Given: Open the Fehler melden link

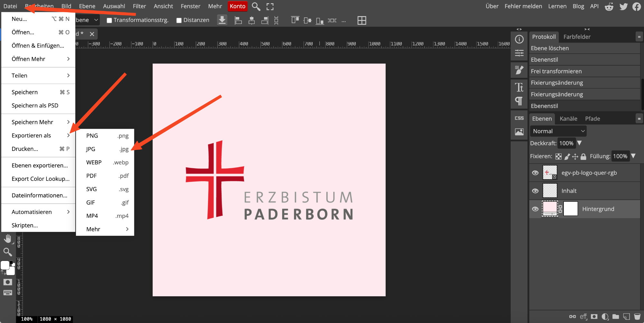Looking at the screenshot, I should click(523, 6).
